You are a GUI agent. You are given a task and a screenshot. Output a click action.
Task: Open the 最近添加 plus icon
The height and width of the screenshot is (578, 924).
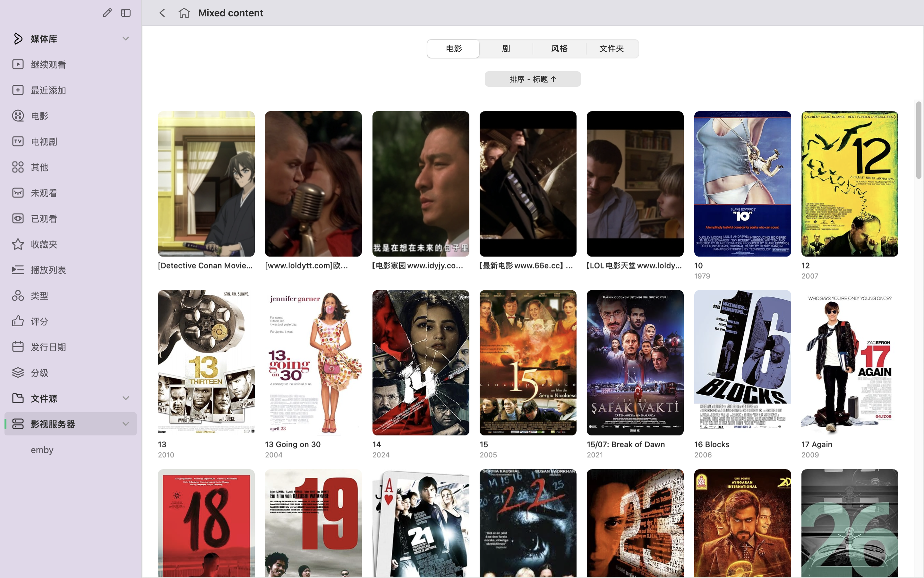click(x=18, y=90)
